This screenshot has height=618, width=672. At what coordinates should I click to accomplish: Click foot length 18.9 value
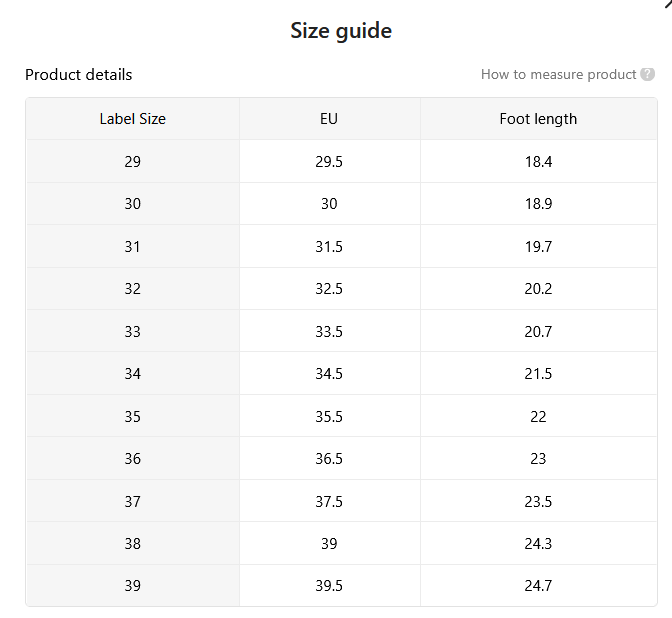tap(538, 204)
